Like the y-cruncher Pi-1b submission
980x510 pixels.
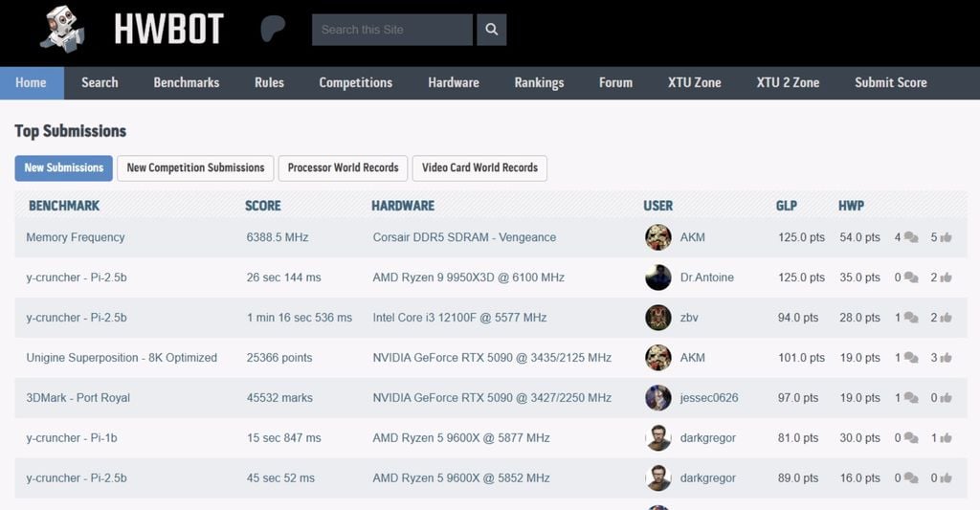946,438
